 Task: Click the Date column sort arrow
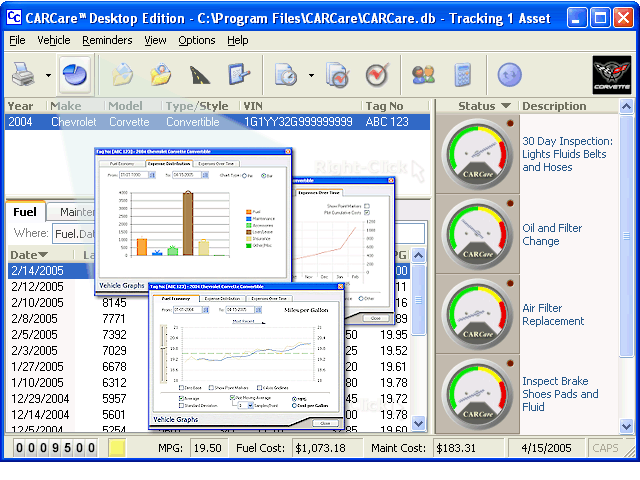[43, 255]
